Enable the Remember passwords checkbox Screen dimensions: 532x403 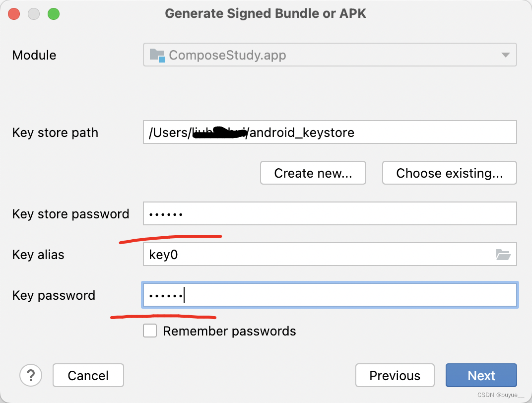(150, 331)
